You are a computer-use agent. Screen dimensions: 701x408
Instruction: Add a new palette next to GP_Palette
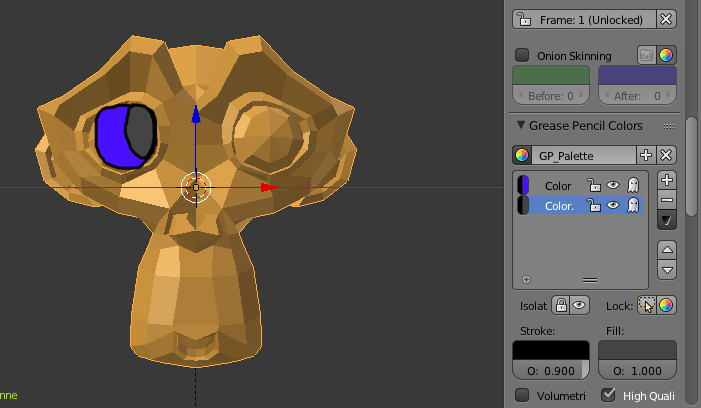(646, 156)
